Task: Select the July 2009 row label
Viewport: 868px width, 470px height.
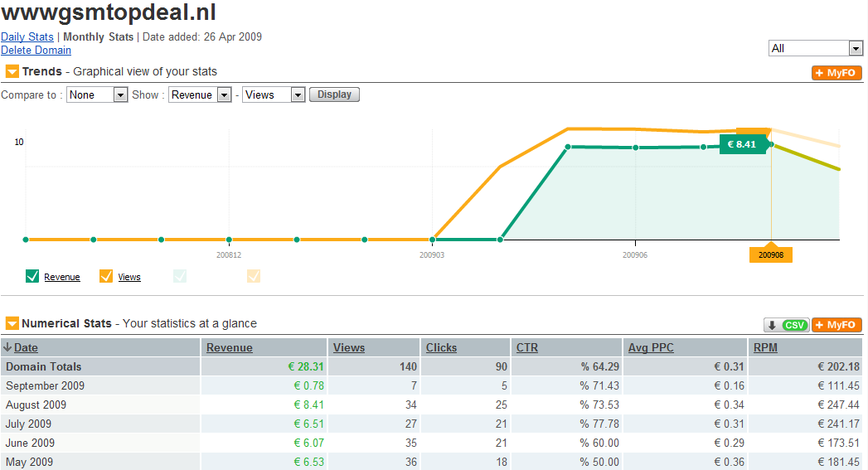Action: tap(28, 424)
